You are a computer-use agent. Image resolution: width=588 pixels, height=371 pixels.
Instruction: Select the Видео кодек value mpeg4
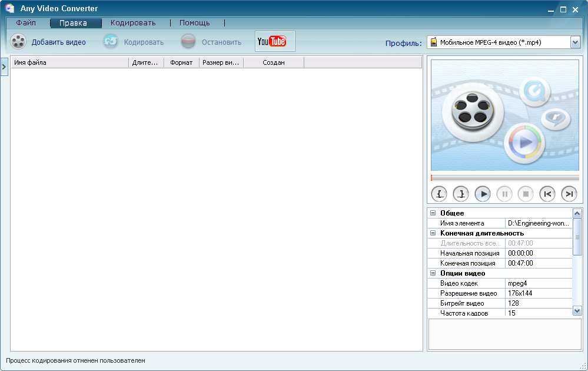pos(539,283)
